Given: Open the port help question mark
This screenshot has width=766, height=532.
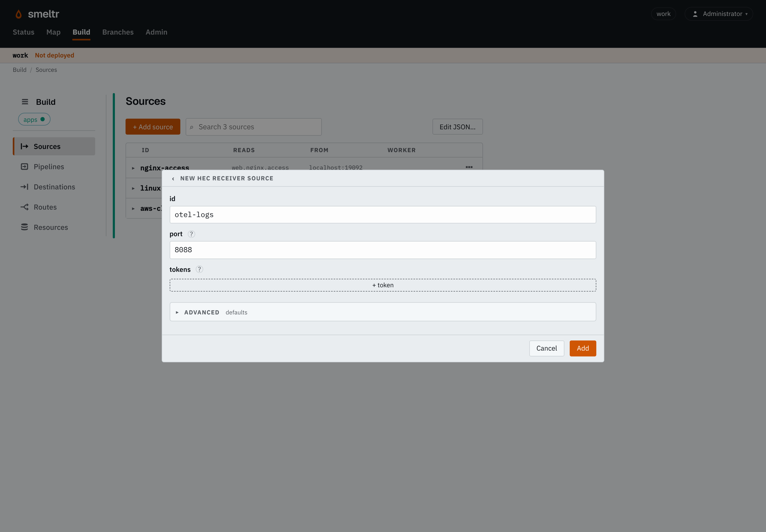Looking at the screenshot, I should tap(191, 234).
